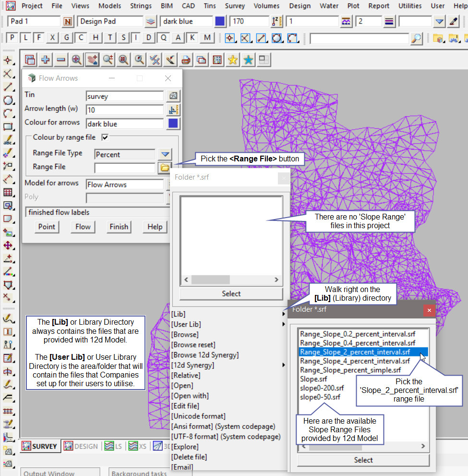Click the zoom-in plus icon on view toolbar
The image size is (468, 476).
tap(46, 60)
